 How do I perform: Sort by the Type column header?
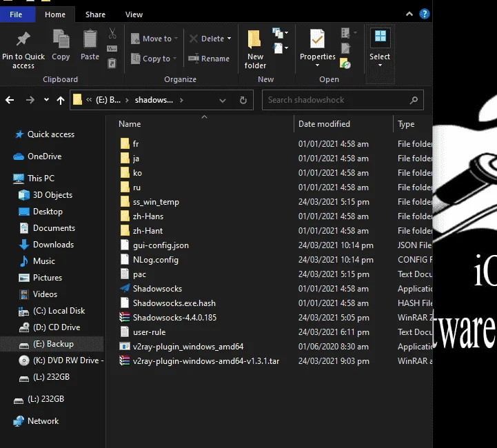coord(406,124)
